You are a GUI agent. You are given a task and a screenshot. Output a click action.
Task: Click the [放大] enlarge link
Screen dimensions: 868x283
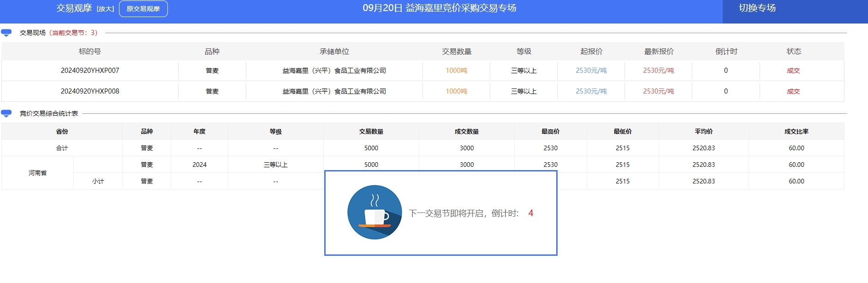(x=105, y=9)
